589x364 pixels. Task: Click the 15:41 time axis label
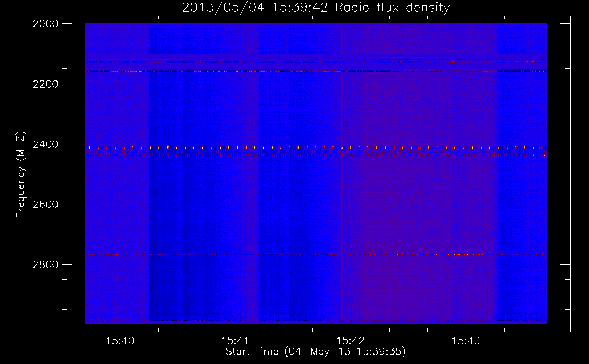(235, 341)
